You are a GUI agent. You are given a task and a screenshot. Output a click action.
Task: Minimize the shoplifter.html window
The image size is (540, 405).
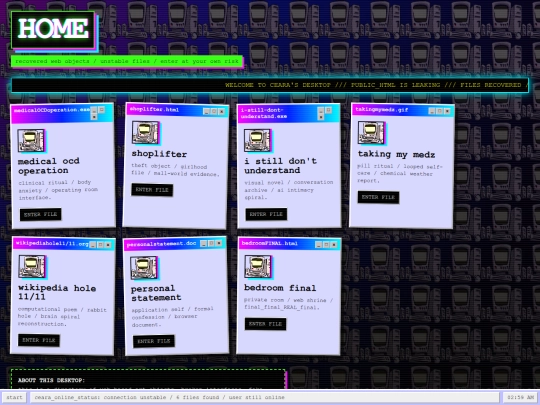point(206,111)
